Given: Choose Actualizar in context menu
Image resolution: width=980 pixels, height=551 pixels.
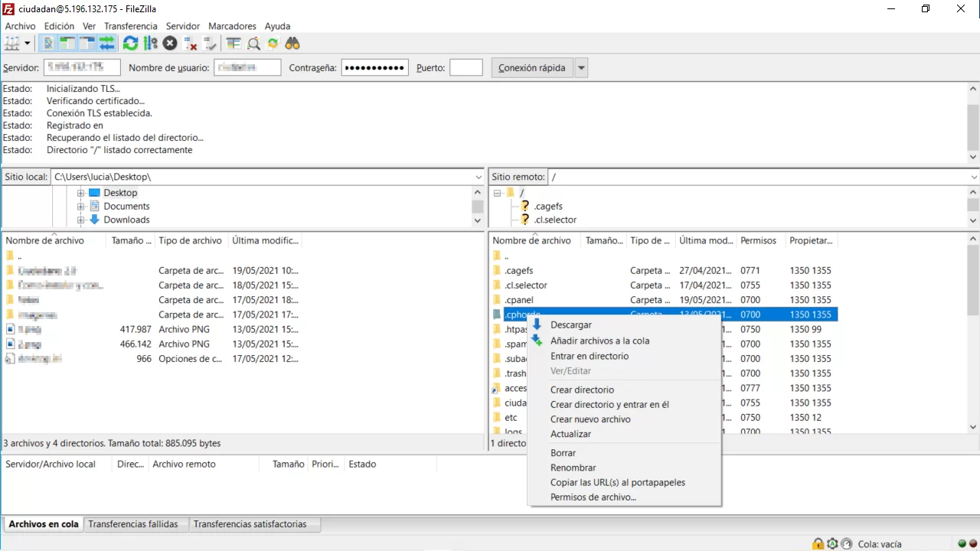Looking at the screenshot, I should click(x=570, y=434).
